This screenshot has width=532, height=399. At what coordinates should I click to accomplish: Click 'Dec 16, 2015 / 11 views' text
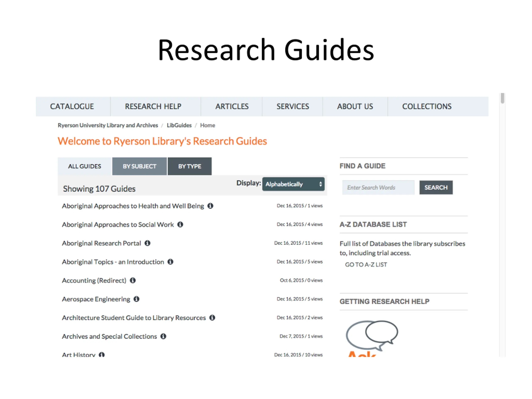[x=298, y=243]
